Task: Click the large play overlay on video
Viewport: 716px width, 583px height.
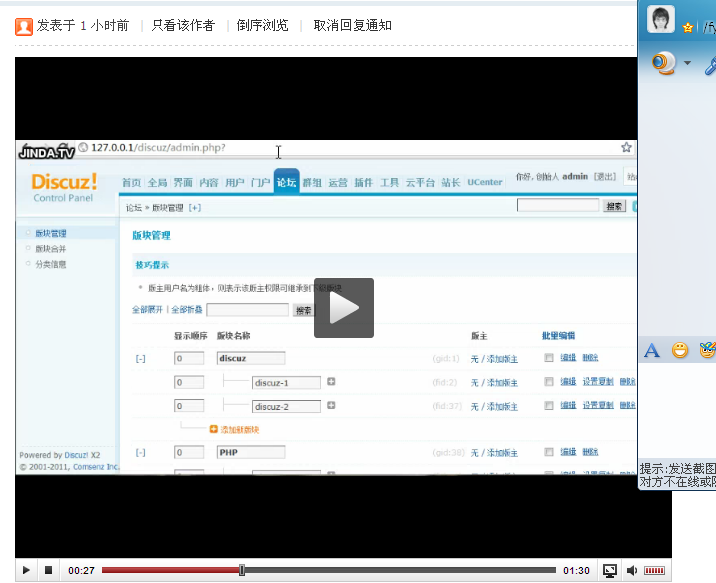Action: coord(344,308)
